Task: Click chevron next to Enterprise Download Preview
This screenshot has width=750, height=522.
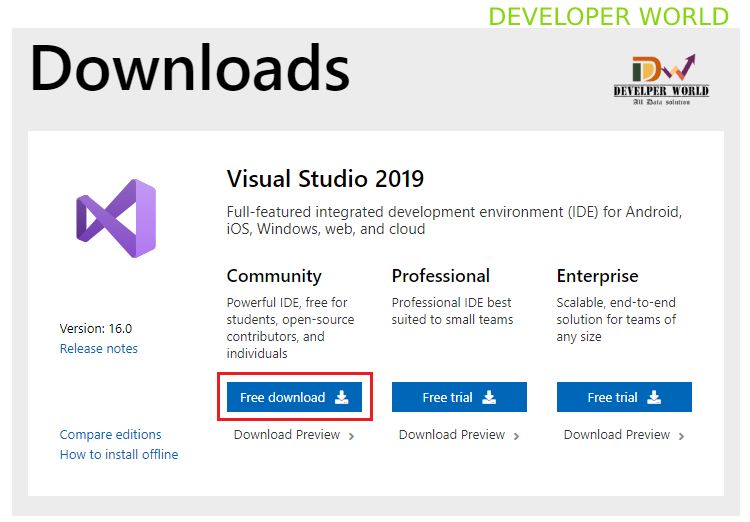Action: click(682, 436)
